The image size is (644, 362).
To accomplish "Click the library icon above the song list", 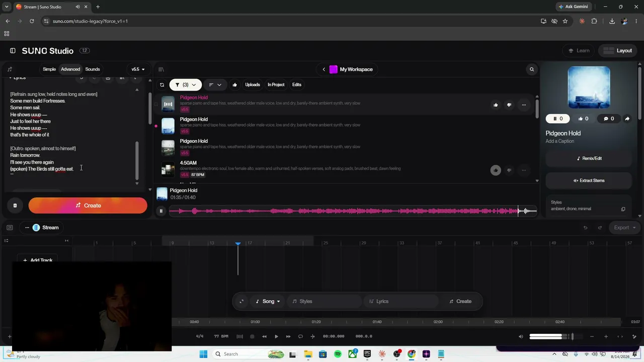I will coord(161,69).
